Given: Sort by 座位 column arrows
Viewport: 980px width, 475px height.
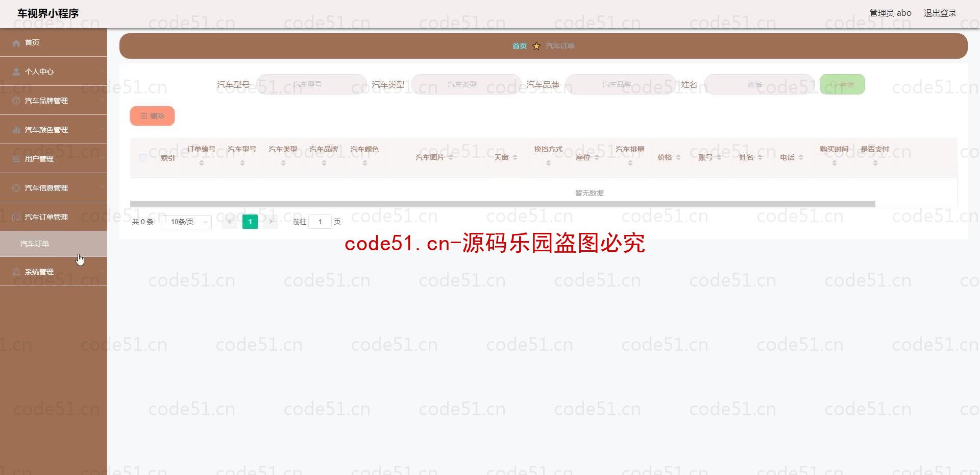Looking at the screenshot, I should coord(597,158).
